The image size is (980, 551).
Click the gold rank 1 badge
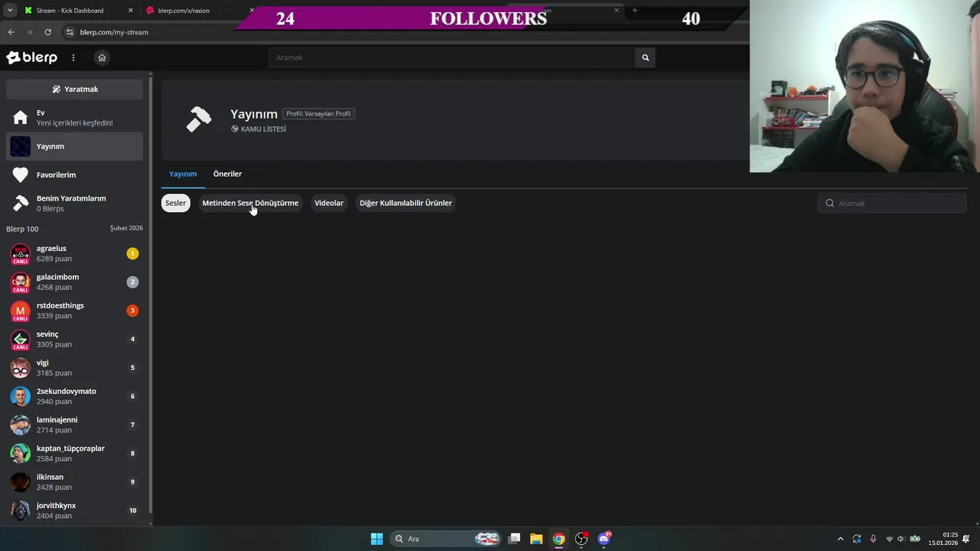tap(132, 253)
